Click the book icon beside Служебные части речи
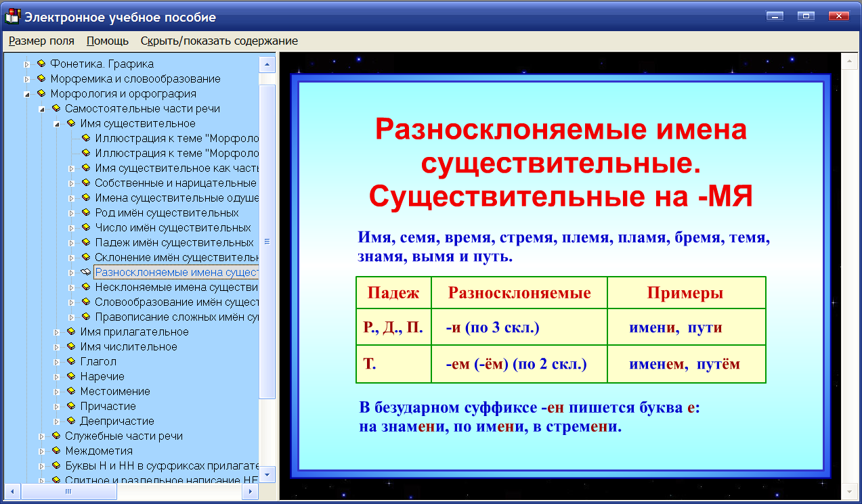This screenshot has height=504, width=862. pos(55,436)
